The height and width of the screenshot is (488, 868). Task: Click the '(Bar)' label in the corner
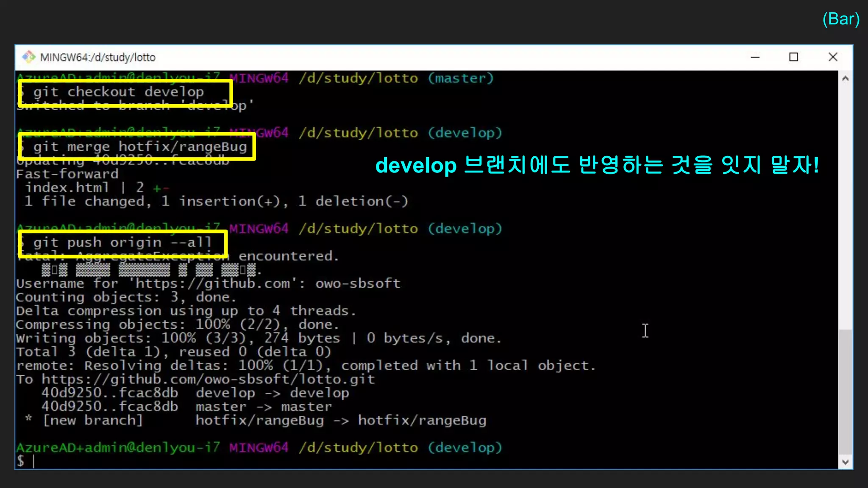(x=841, y=19)
